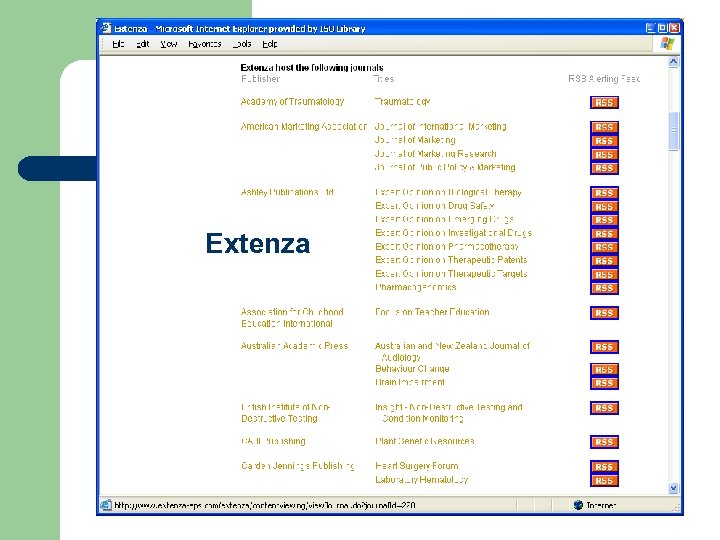This screenshot has width=720, height=540.
Task: Click RSS icon for Laboratory Hematology
Action: tap(604, 480)
